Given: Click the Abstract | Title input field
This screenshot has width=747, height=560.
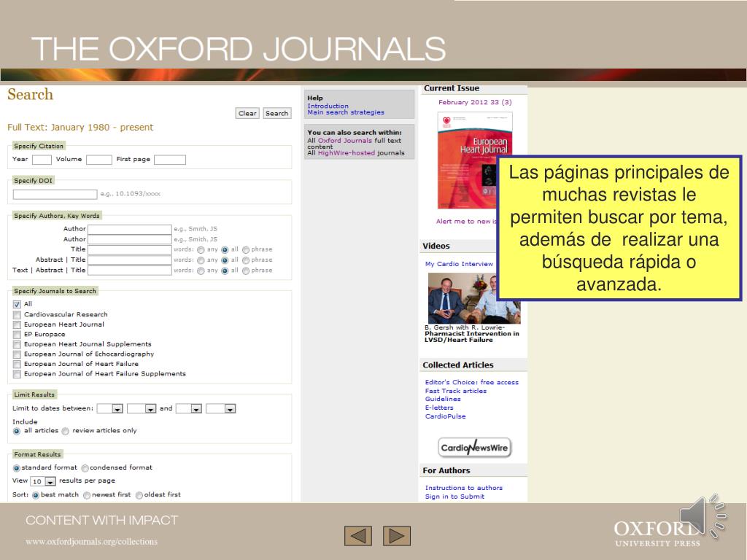Looking at the screenshot, I should click(130, 260).
